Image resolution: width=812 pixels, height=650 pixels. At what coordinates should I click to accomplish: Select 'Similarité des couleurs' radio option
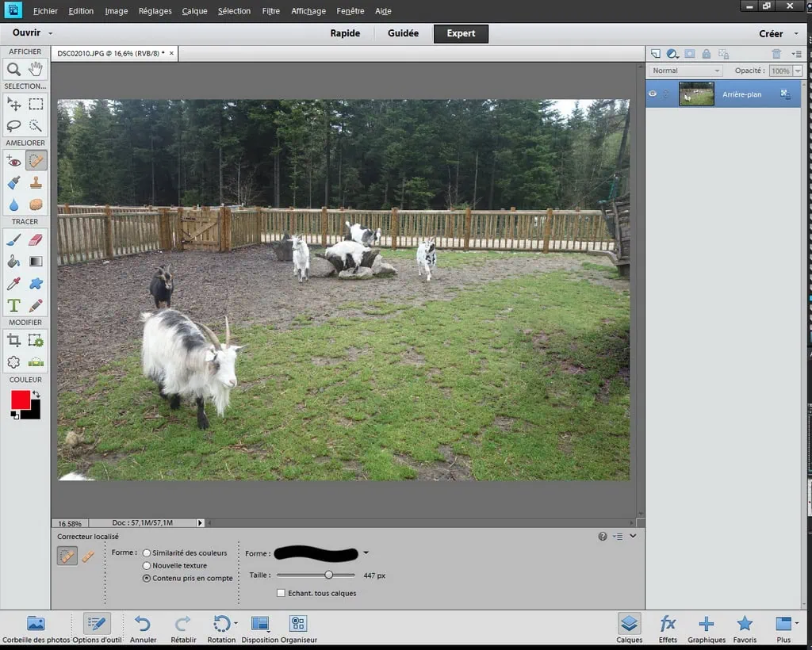coord(147,552)
